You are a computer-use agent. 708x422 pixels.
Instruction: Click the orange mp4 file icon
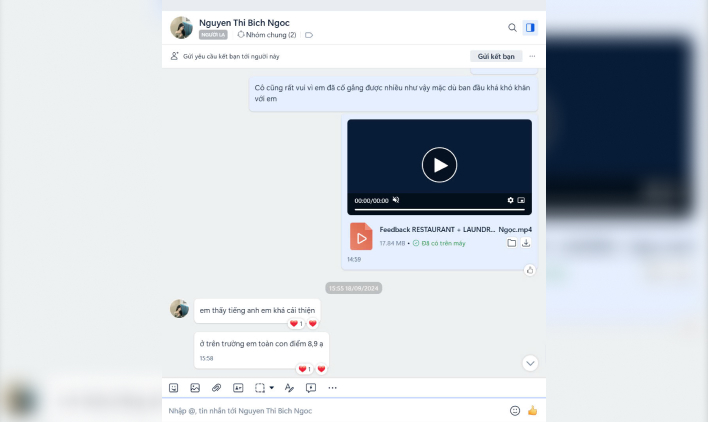click(x=361, y=237)
